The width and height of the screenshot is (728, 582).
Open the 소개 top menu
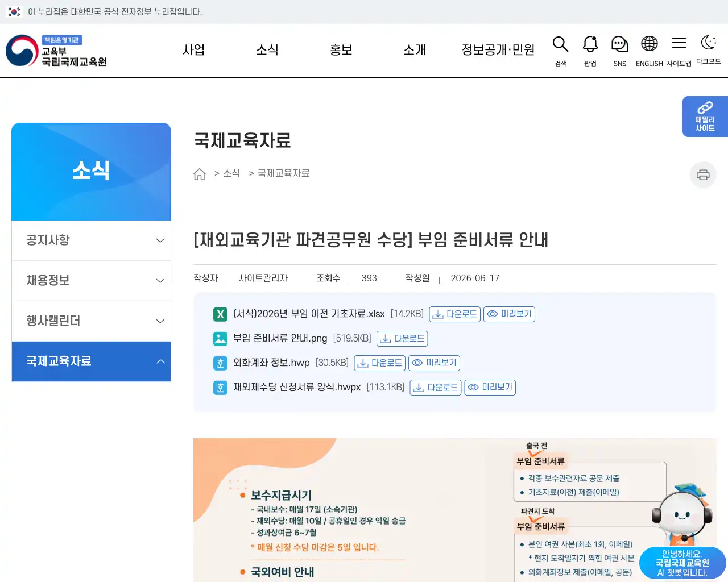pyautogui.click(x=415, y=50)
